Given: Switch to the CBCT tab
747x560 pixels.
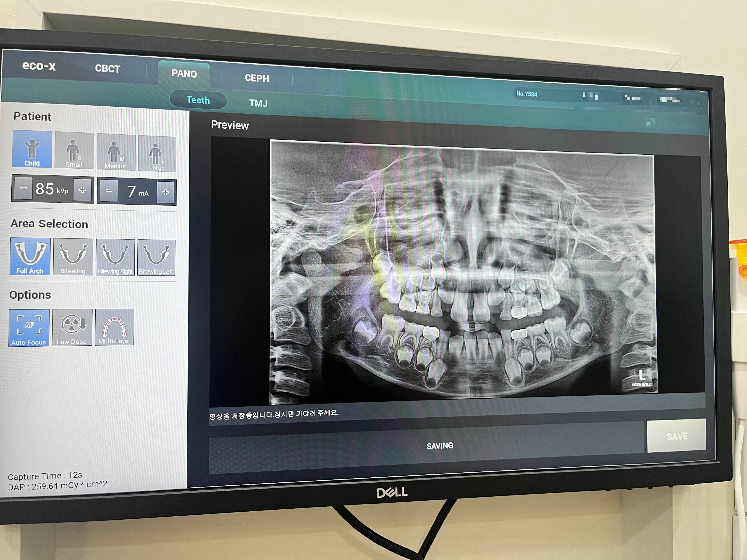Looking at the screenshot, I should click(x=107, y=69).
